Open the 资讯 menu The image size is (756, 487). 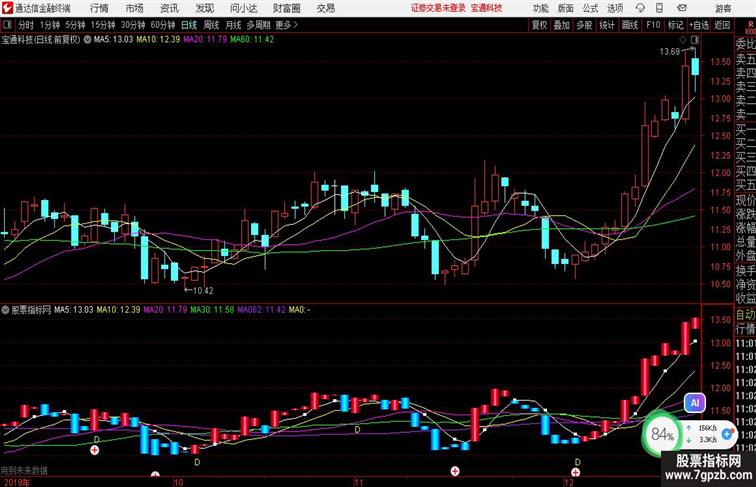pos(169,8)
